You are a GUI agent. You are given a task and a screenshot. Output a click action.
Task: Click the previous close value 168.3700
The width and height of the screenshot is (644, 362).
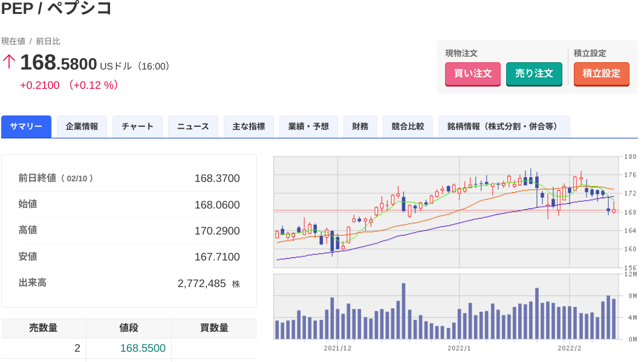coord(217,178)
